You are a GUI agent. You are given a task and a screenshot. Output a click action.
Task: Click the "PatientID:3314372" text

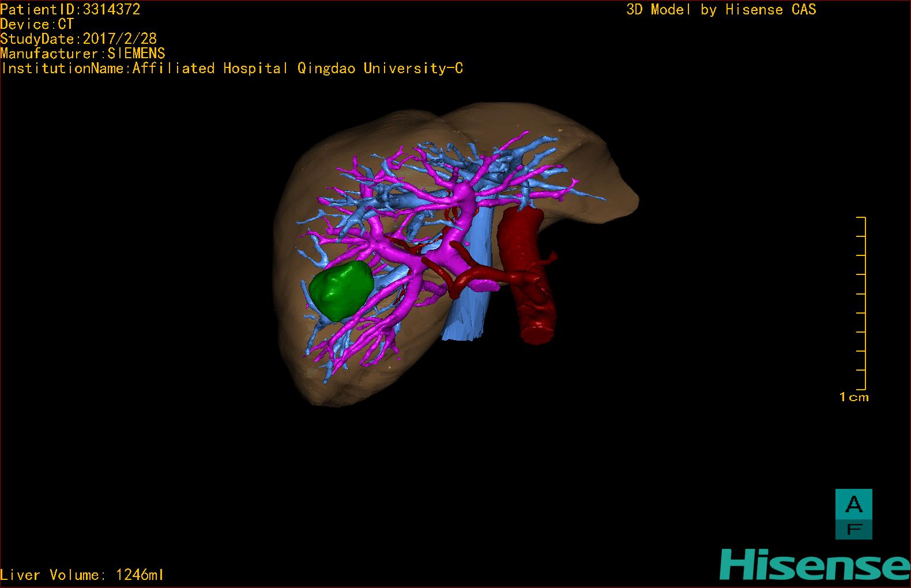tap(70, 9)
